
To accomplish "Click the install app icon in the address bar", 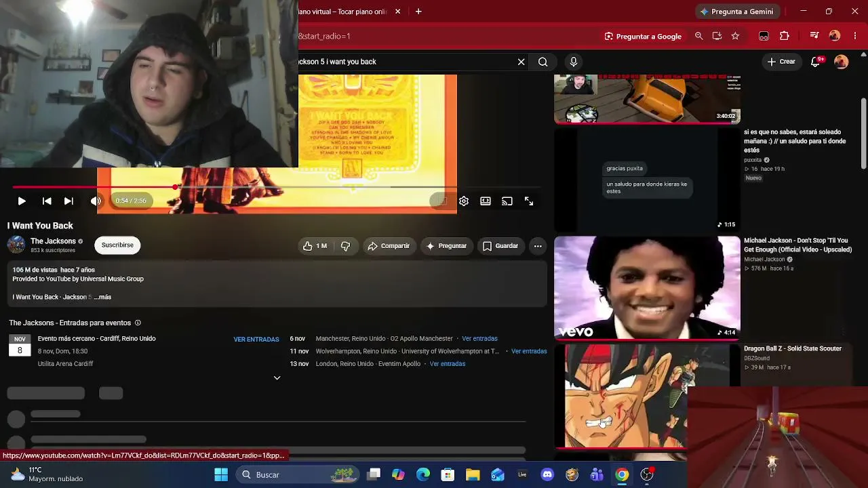I will point(717,36).
